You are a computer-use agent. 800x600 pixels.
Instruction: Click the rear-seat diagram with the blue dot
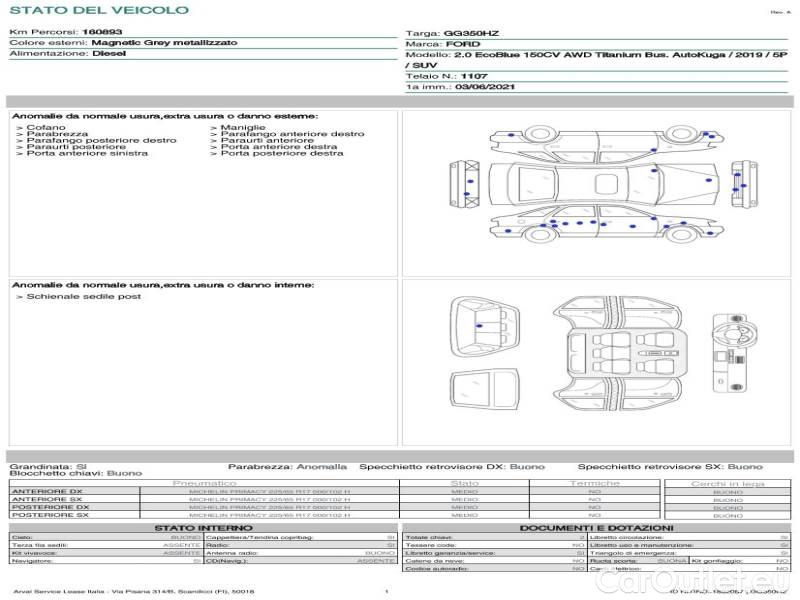coord(485,327)
